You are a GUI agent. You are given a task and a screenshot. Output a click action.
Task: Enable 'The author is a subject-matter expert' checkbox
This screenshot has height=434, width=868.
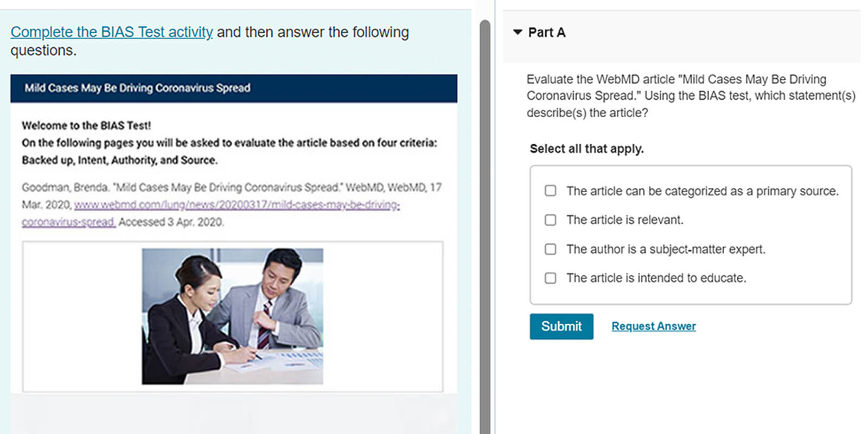click(551, 249)
